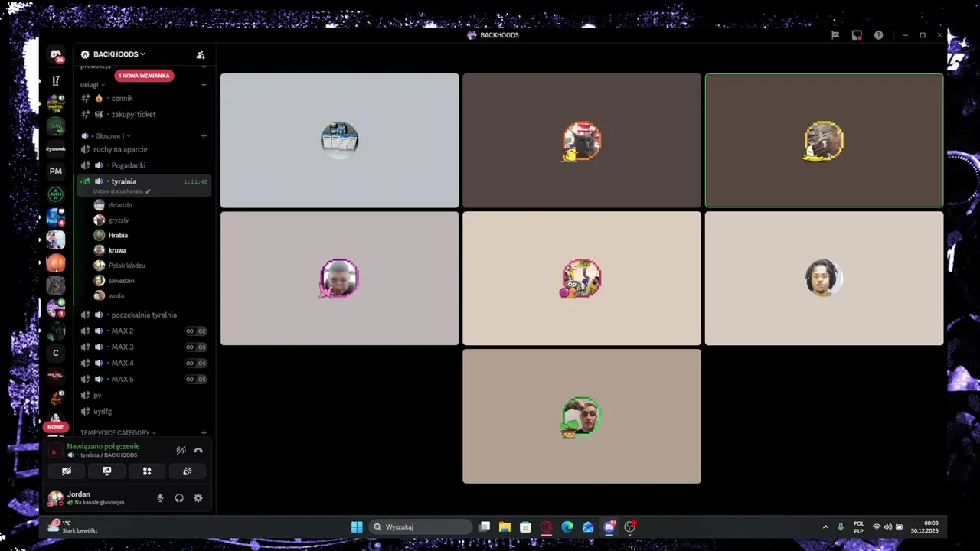Open the C server in server list
This screenshot has width=980, height=551.
pyautogui.click(x=56, y=354)
